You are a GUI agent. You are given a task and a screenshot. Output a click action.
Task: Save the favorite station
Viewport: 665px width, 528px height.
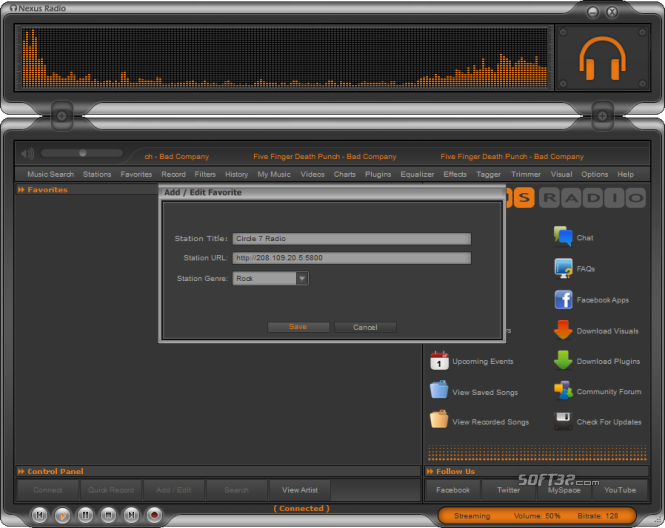[298, 327]
